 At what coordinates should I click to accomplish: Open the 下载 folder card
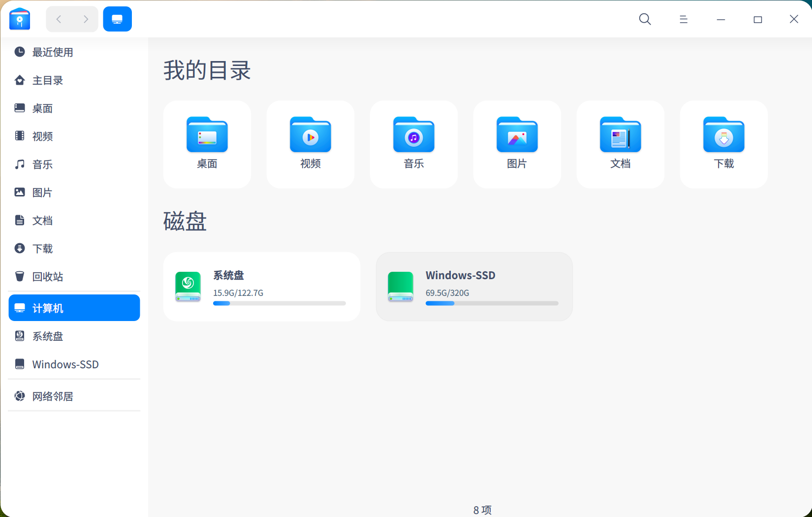pos(723,144)
